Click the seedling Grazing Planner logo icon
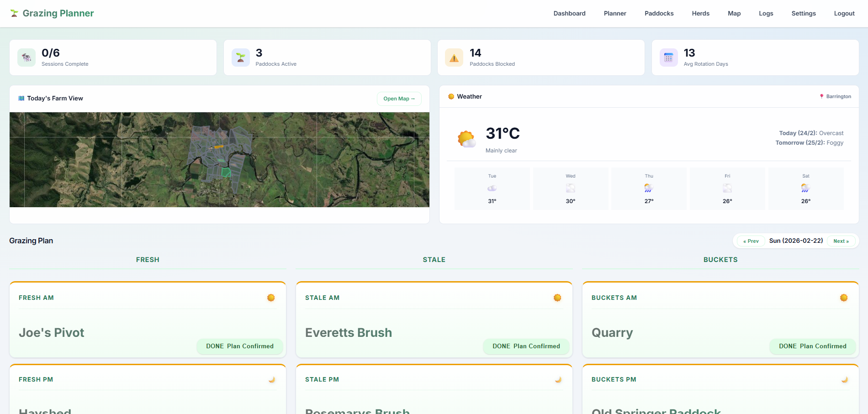The image size is (868, 414). [x=14, y=13]
